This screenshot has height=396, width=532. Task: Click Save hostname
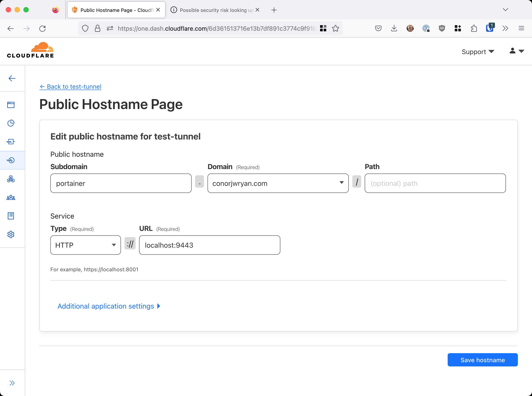coord(482,360)
